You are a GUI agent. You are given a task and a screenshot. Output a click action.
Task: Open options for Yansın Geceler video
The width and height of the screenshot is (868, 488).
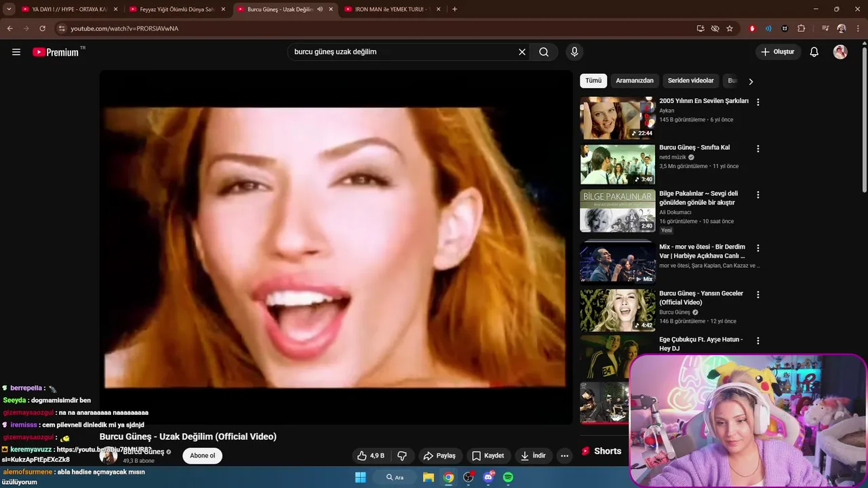tap(758, 295)
